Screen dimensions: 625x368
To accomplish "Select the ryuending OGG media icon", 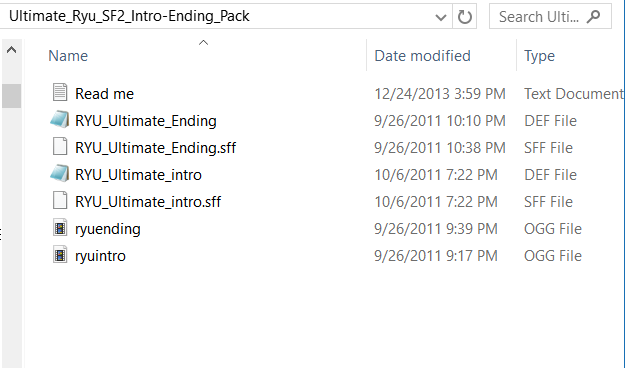I will [x=60, y=228].
